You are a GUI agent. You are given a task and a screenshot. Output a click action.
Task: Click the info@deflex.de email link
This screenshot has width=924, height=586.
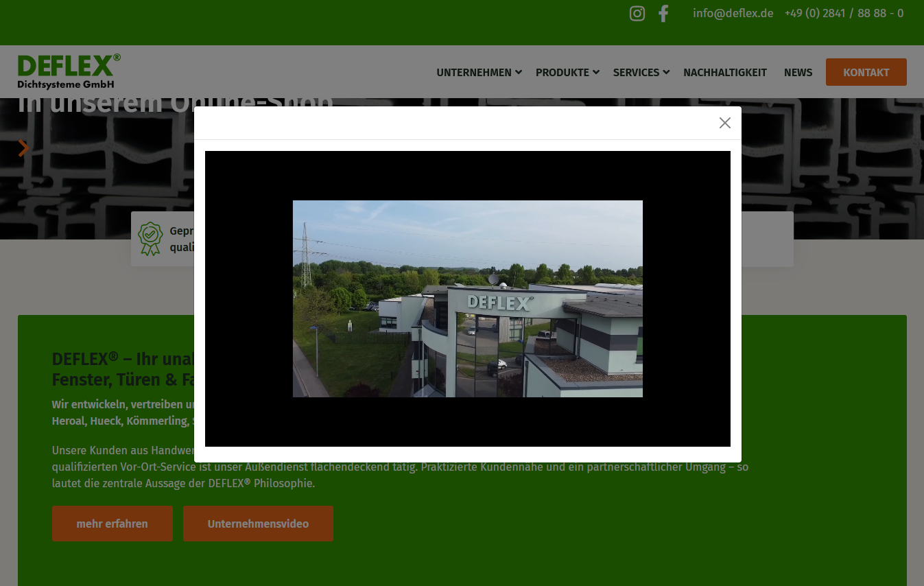point(733,14)
